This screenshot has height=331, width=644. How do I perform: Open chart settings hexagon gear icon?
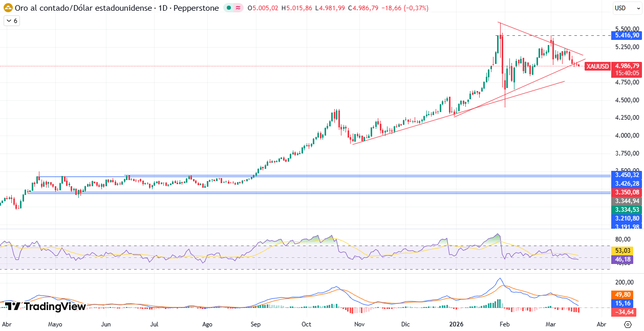628,324
